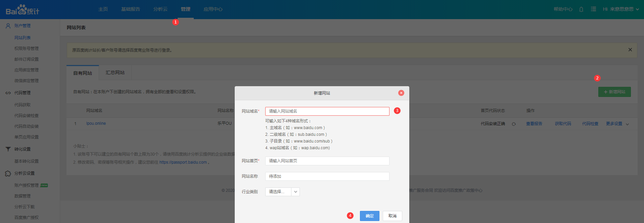644x223 pixels.
Task: Open 数据管理 in sidebar
Action: pos(22,196)
